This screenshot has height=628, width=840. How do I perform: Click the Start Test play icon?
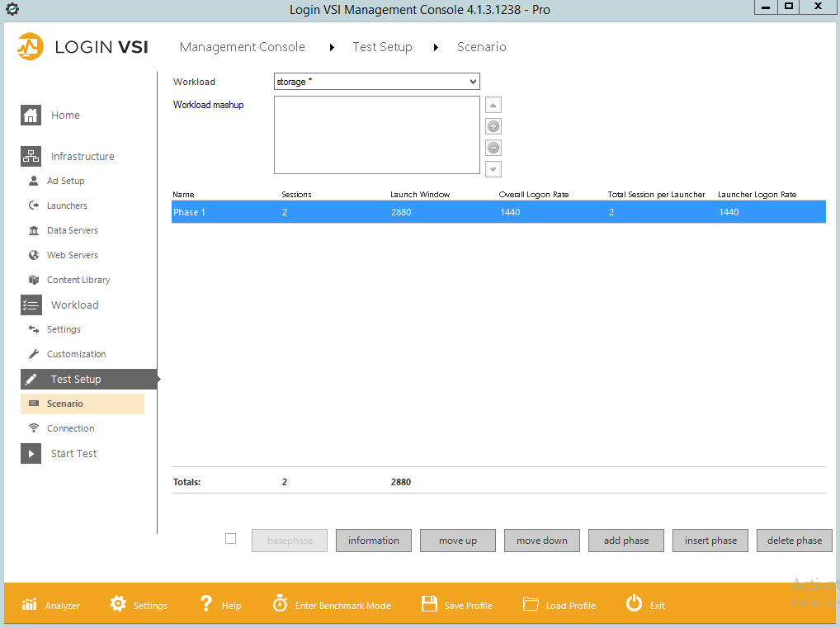(31, 453)
